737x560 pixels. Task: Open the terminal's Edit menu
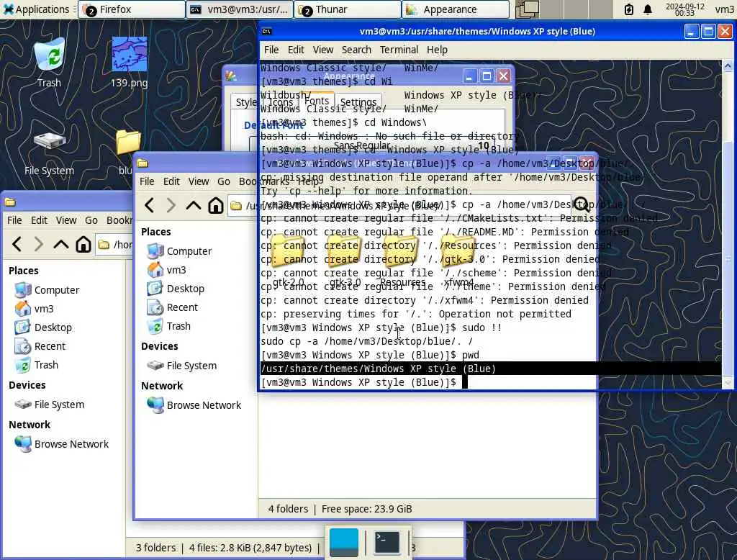coord(296,50)
